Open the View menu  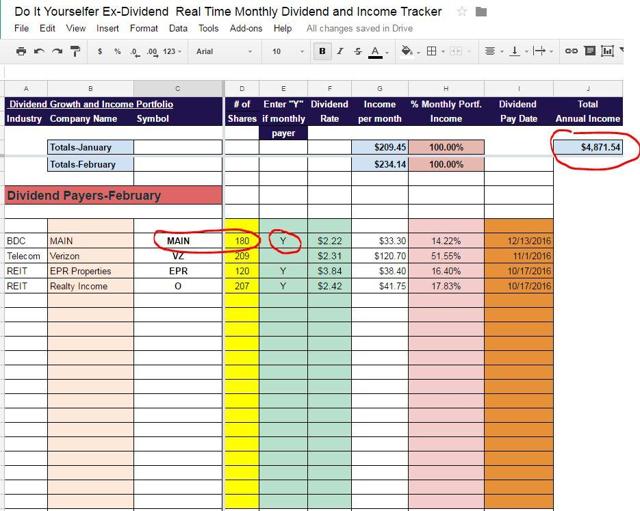tap(76, 28)
